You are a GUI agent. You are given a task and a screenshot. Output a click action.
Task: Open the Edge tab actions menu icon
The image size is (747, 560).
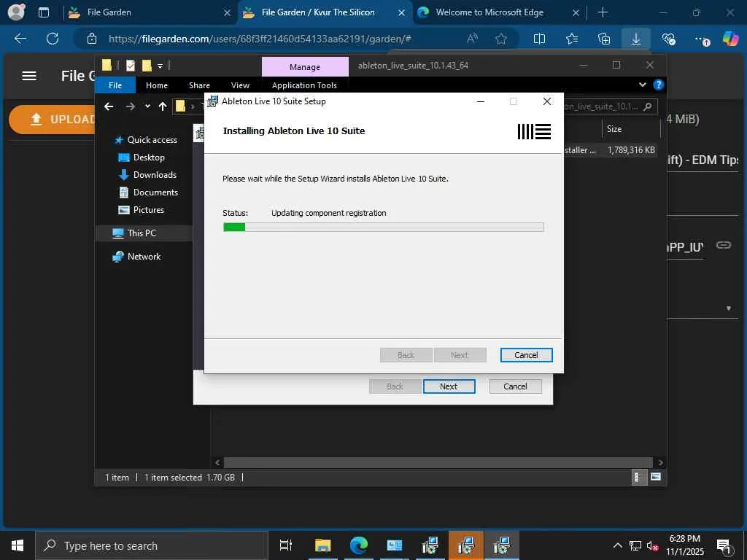(x=43, y=12)
